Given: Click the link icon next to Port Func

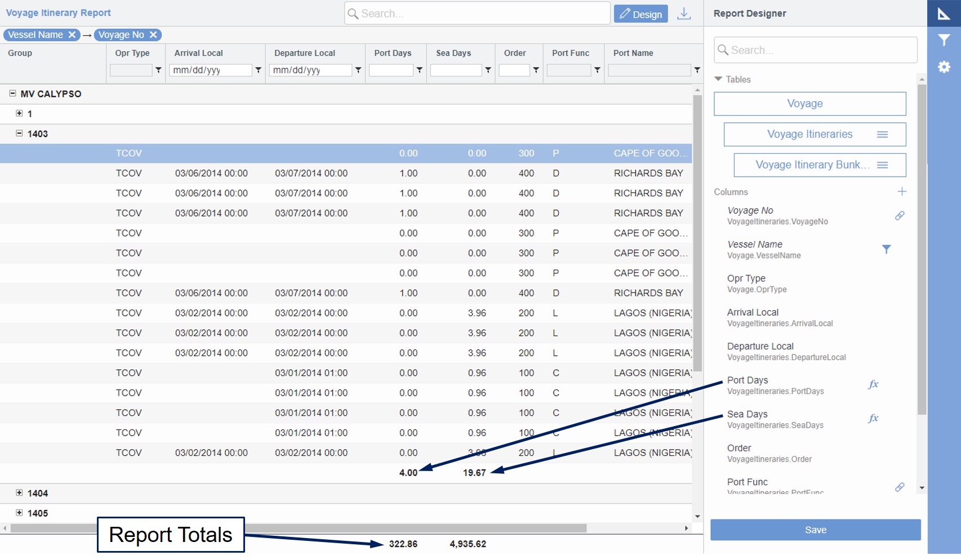Looking at the screenshot, I should [900, 487].
